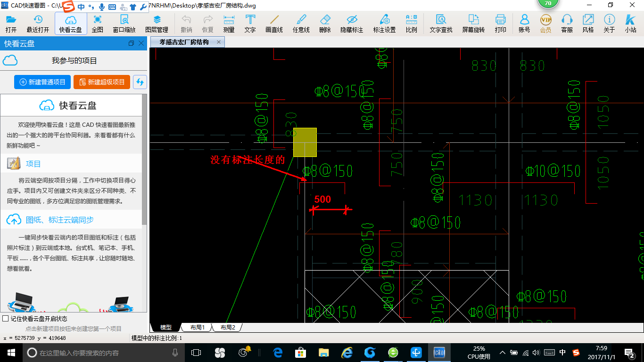Viewport: 644px width, 362px height.
Task: Toggle 隐藏标注 to hide annotations
Action: pos(352,24)
